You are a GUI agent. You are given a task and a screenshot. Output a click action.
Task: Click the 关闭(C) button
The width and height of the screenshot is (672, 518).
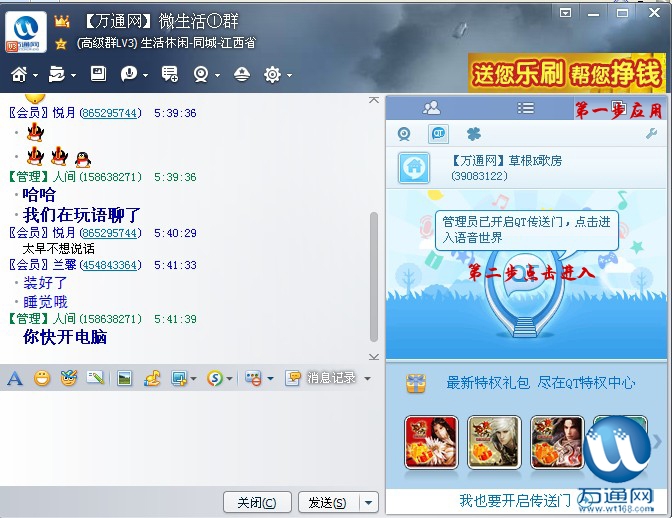pos(257,502)
